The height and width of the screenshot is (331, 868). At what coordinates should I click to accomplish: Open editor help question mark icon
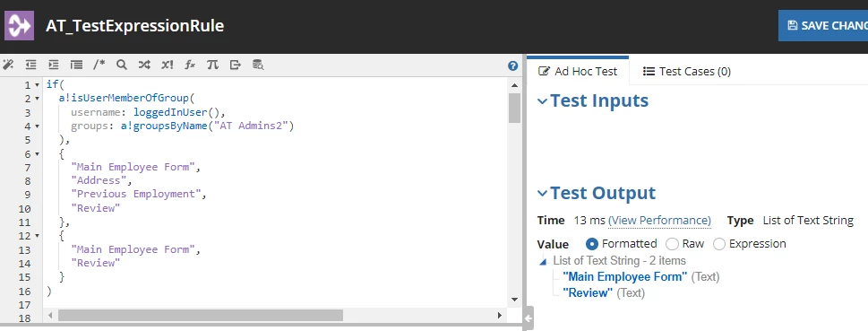(x=512, y=66)
